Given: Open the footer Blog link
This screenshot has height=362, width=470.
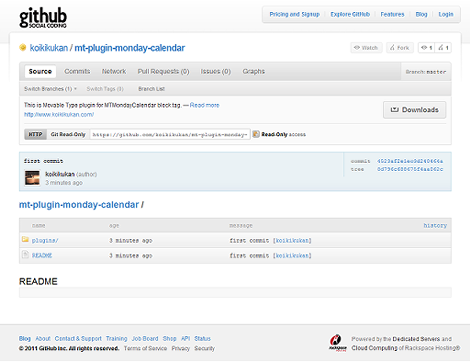Looking at the screenshot, I should 25,339.
